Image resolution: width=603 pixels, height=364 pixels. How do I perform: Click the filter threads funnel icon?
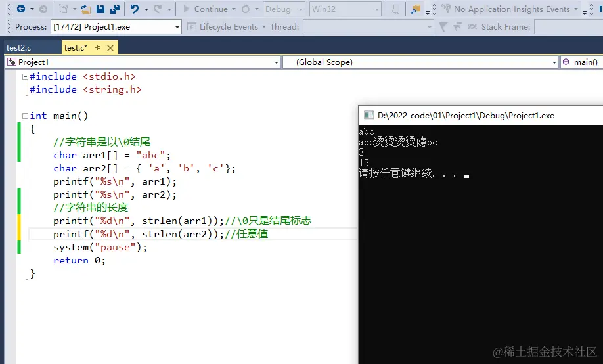coord(443,26)
